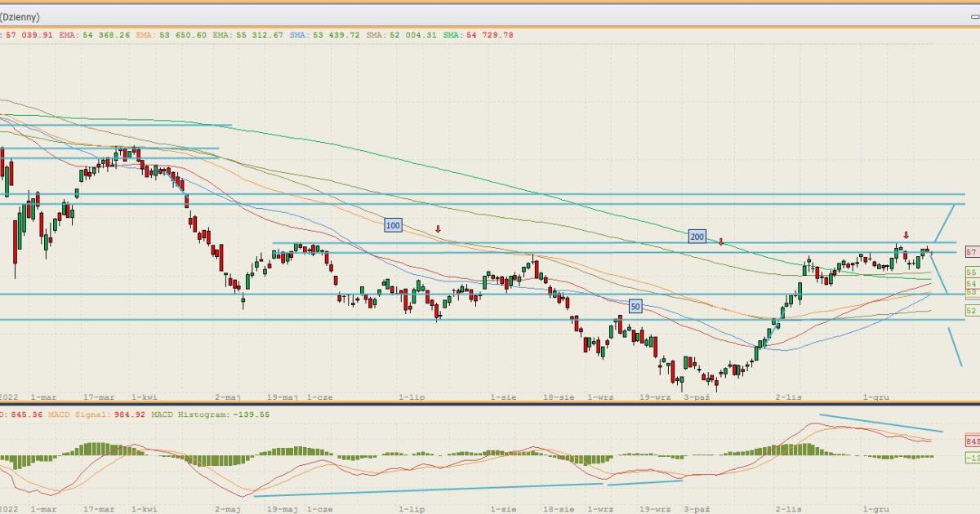Click the orange EMA 53 650.60 legend entry
980x514 pixels.
click(x=172, y=35)
